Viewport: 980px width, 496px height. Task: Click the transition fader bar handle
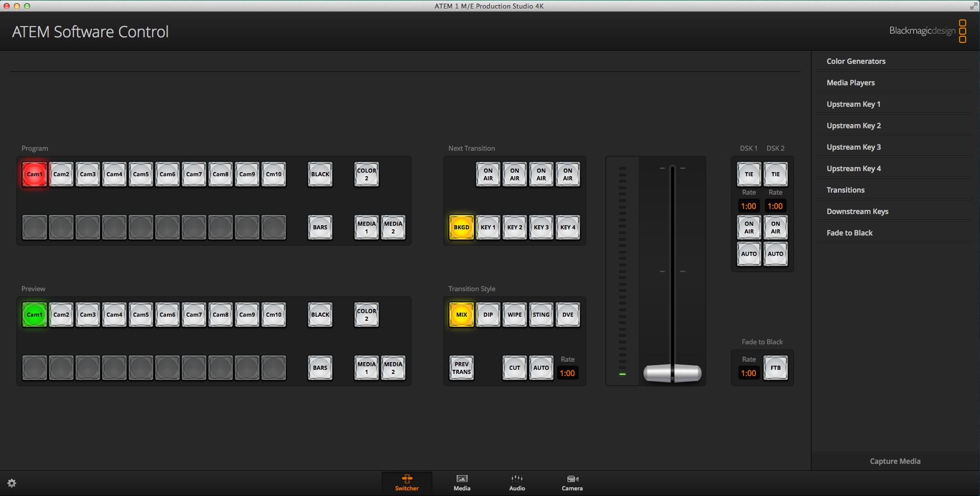pos(672,373)
